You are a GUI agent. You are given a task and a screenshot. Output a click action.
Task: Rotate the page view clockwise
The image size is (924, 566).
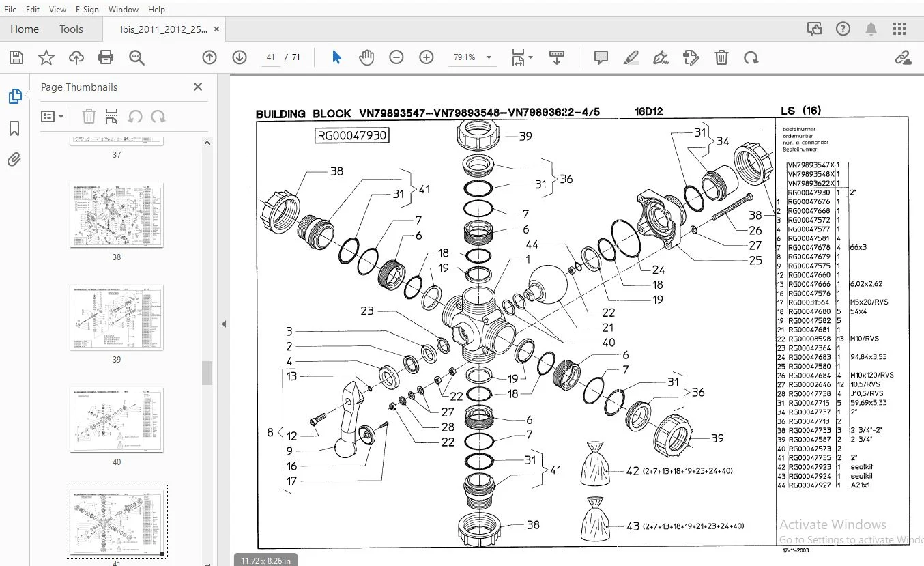pyautogui.click(x=751, y=57)
